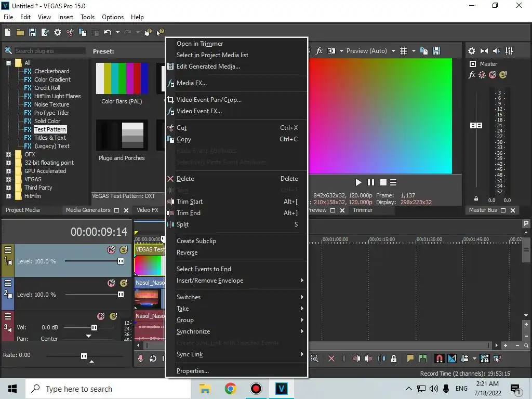Click the Lock event padlock icon
This screenshot has width=532, height=399.
click(394, 358)
